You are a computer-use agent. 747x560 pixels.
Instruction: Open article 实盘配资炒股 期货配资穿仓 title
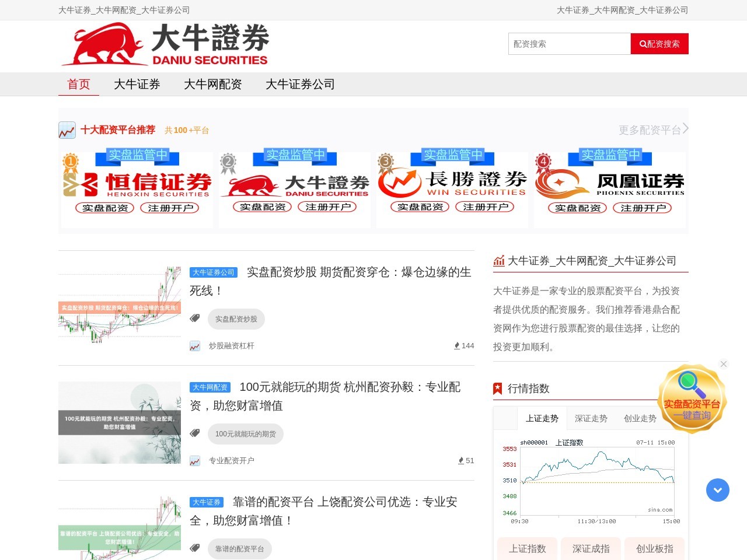tap(358, 272)
